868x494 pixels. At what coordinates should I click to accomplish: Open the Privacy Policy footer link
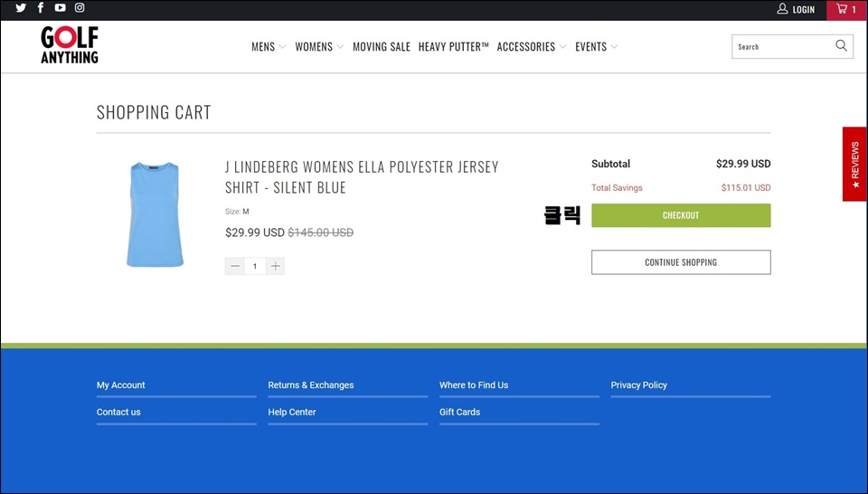coord(639,385)
